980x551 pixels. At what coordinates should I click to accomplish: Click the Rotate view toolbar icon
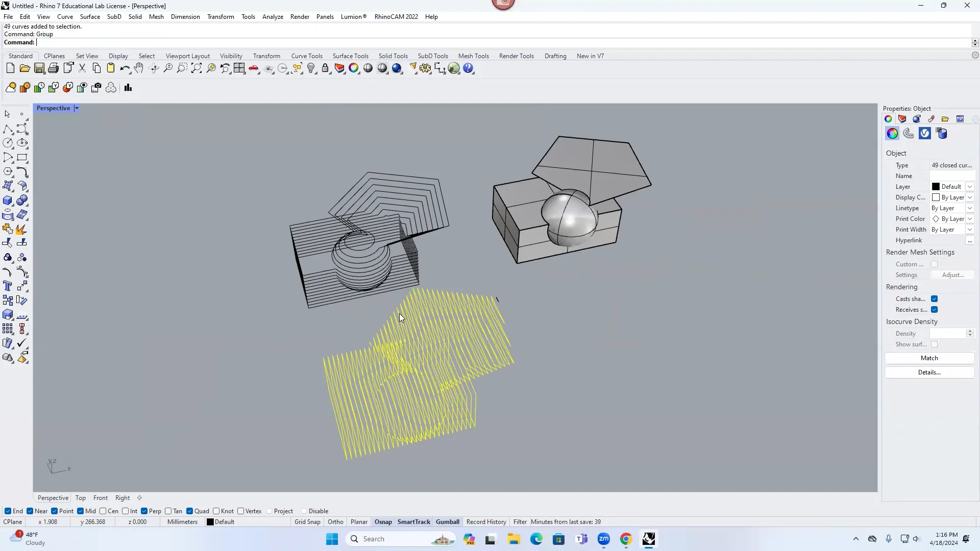[154, 68]
